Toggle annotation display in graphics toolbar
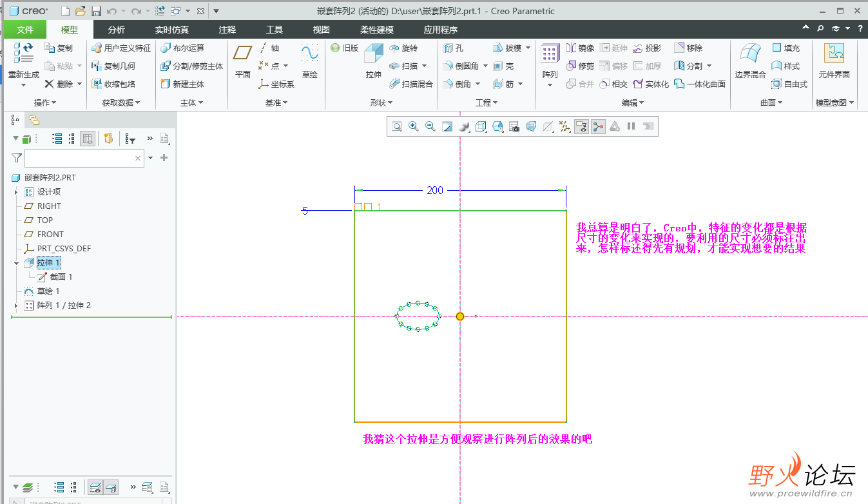This screenshot has height=504, width=868. pyautogui.click(x=581, y=126)
